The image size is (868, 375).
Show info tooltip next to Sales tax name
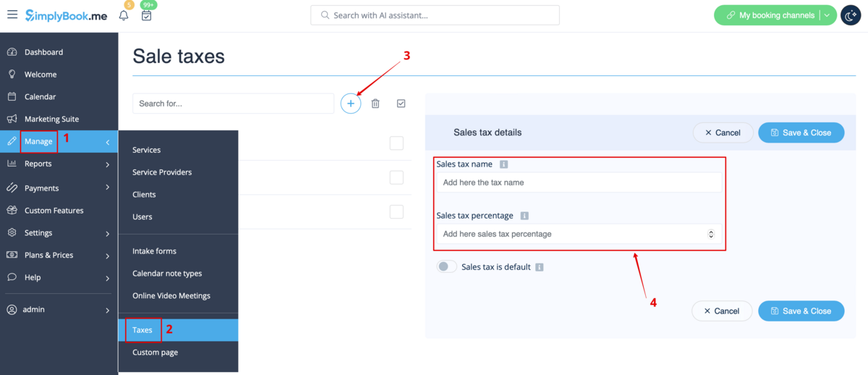504,164
